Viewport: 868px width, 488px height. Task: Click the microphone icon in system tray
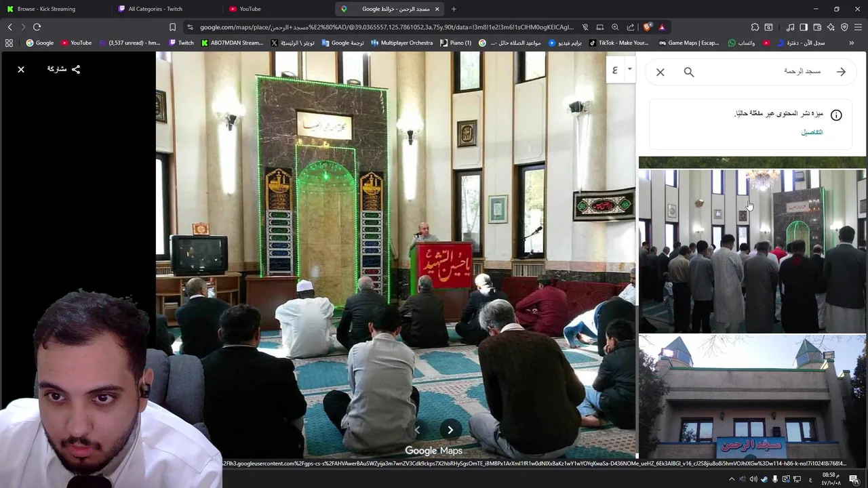(x=775, y=479)
